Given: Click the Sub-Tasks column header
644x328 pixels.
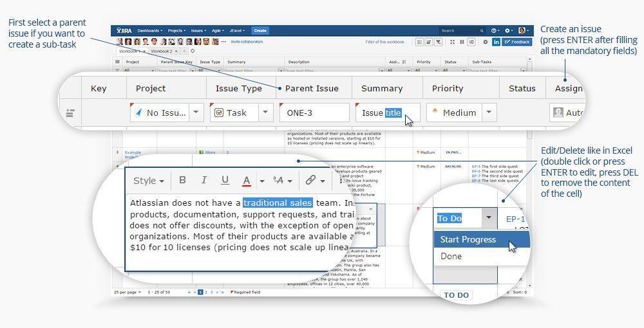Looking at the screenshot, I should pyautogui.click(x=482, y=62).
